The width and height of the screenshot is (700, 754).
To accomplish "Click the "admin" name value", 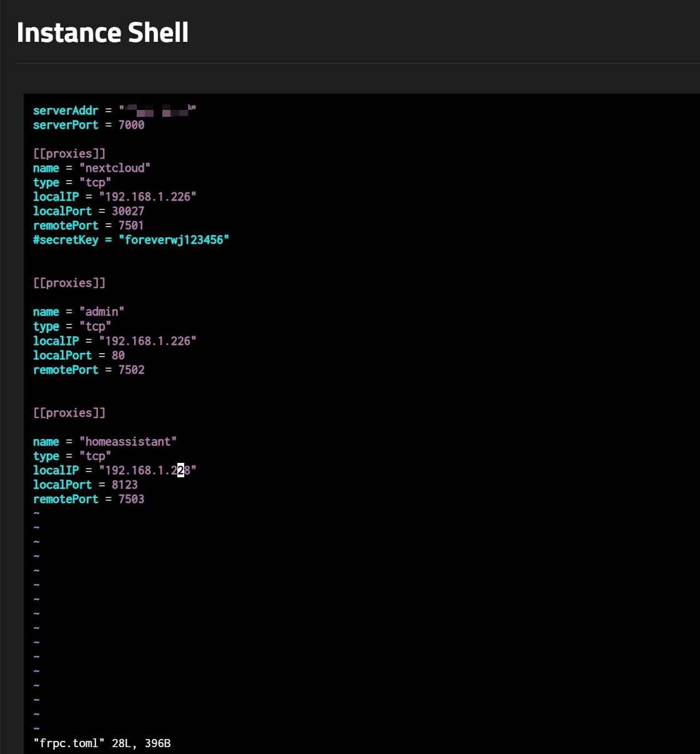I will pos(102,312).
